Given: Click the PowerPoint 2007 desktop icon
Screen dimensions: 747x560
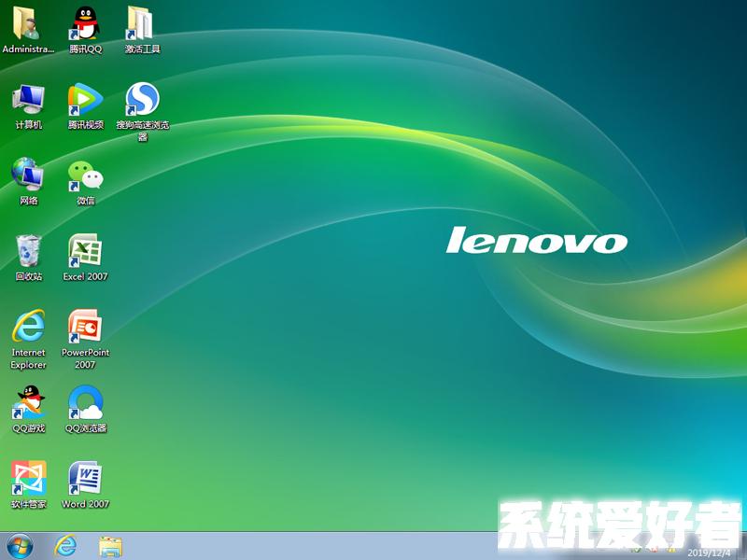Looking at the screenshot, I should (85, 327).
